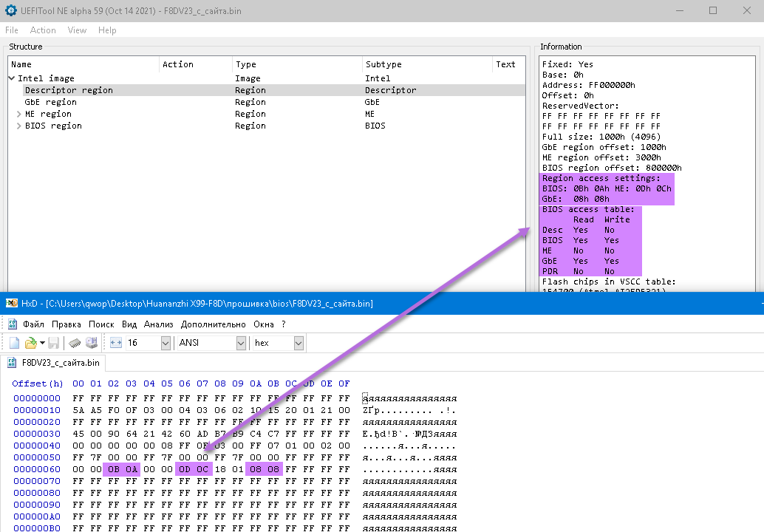Viewport: 764px width, 532px height.
Task: Open recent files dropdown arrow next to Open
Action: pyautogui.click(x=42, y=343)
